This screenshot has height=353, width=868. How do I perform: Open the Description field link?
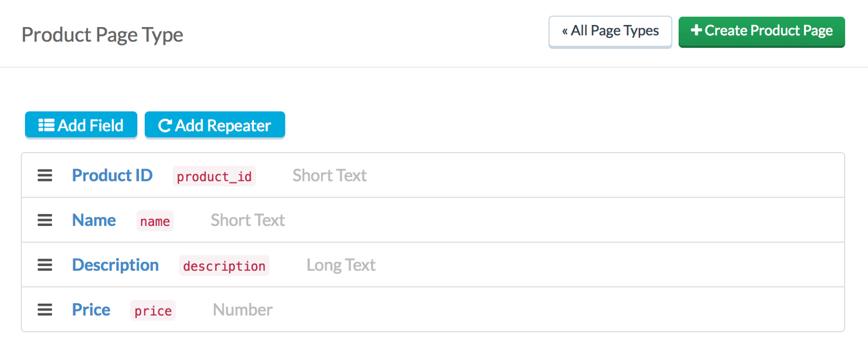pos(116,265)
